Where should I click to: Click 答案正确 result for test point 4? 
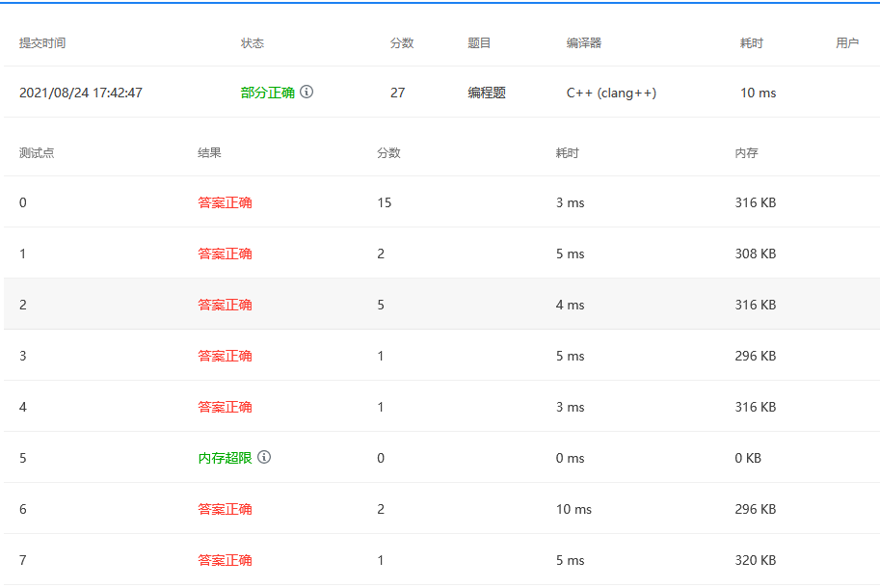point(225,407)
